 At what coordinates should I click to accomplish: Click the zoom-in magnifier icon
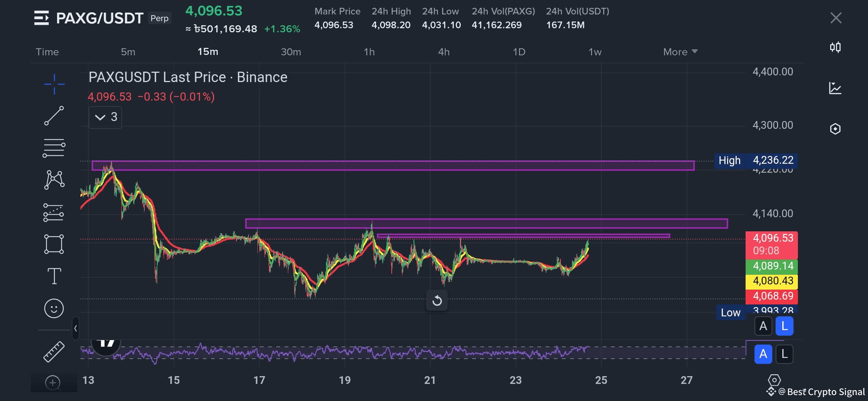(53, 382)
